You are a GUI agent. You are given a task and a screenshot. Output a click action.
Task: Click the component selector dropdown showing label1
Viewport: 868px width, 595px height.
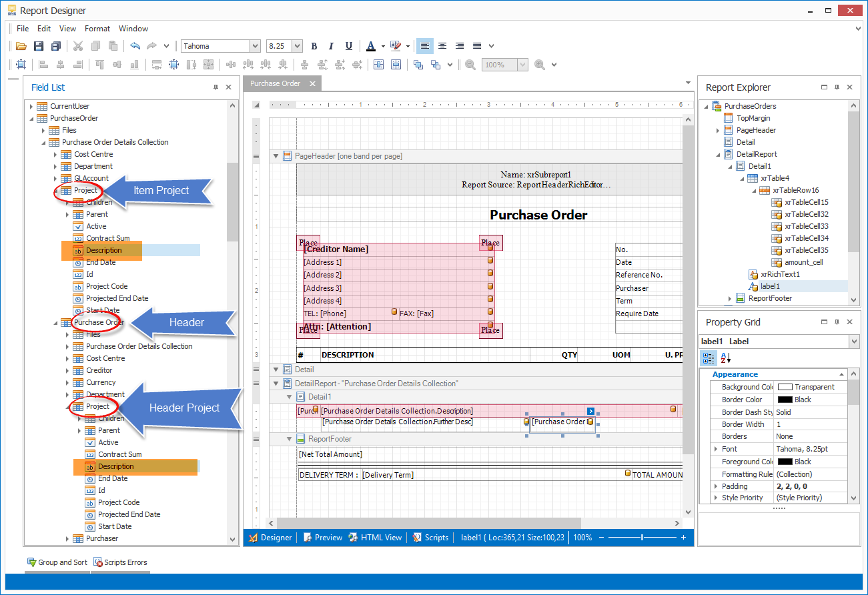tap(854, 342)
